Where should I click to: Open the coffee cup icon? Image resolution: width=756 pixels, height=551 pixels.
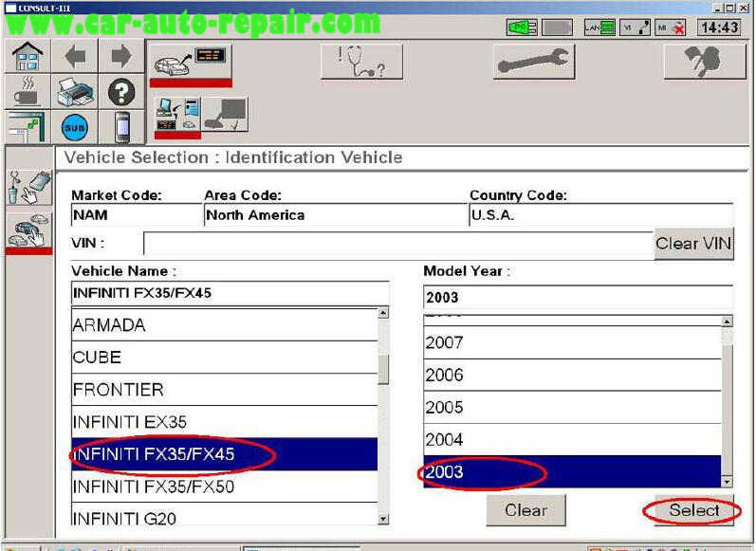point(28,92)
